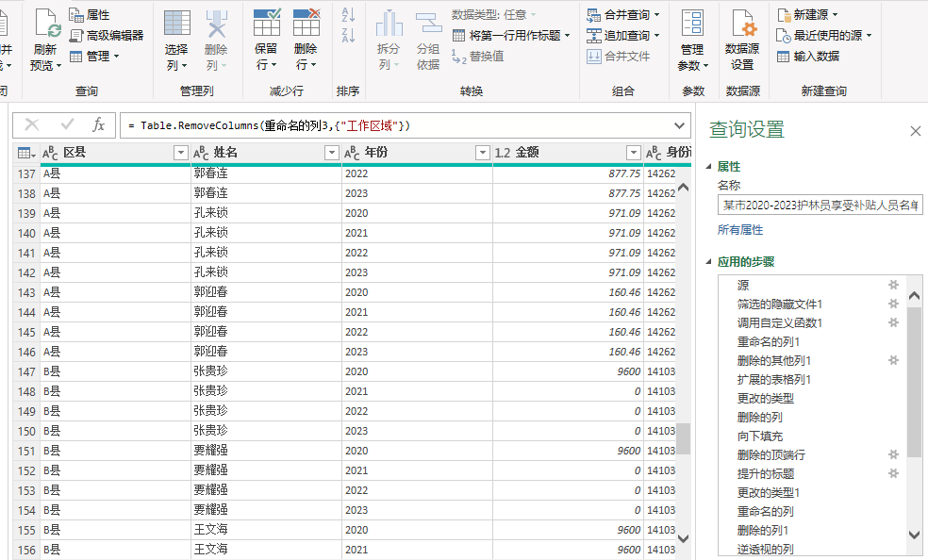
Task: Click the 合并文件 combine files button
Action: point(618,57)
